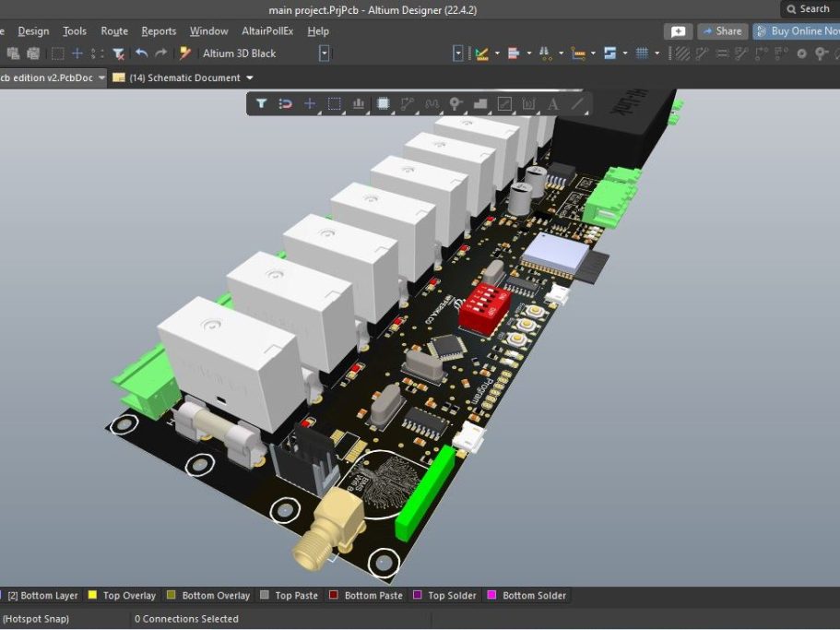Click the paste clipboard icon

[13, 53]
